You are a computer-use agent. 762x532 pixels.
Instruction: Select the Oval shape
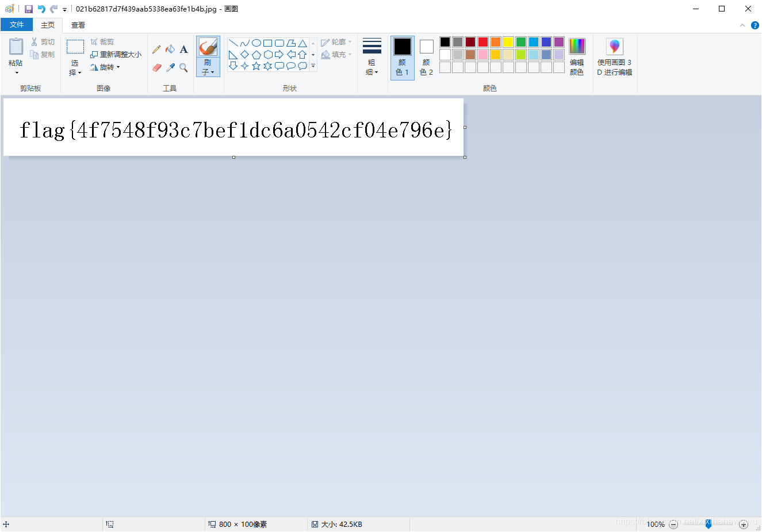[256, 43]
